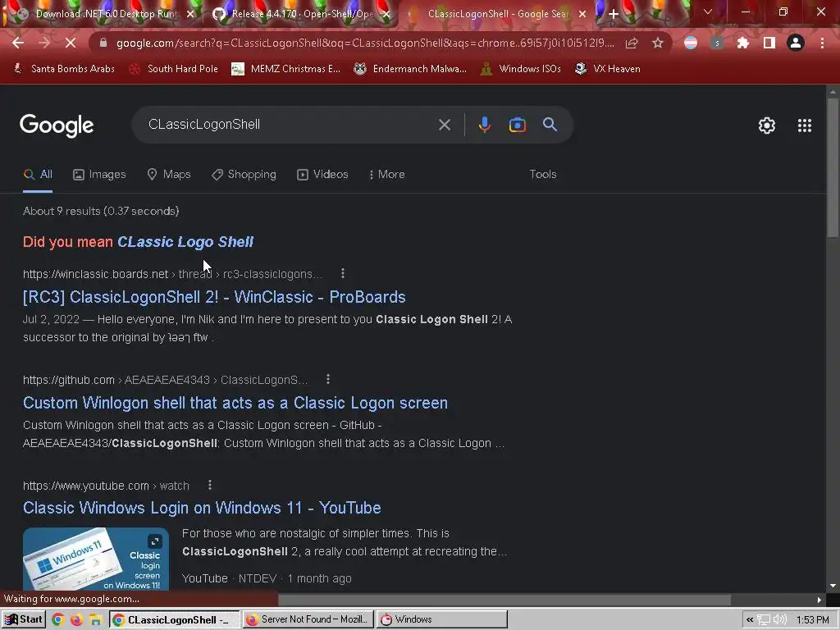Open new browser tab

(614, 14)
